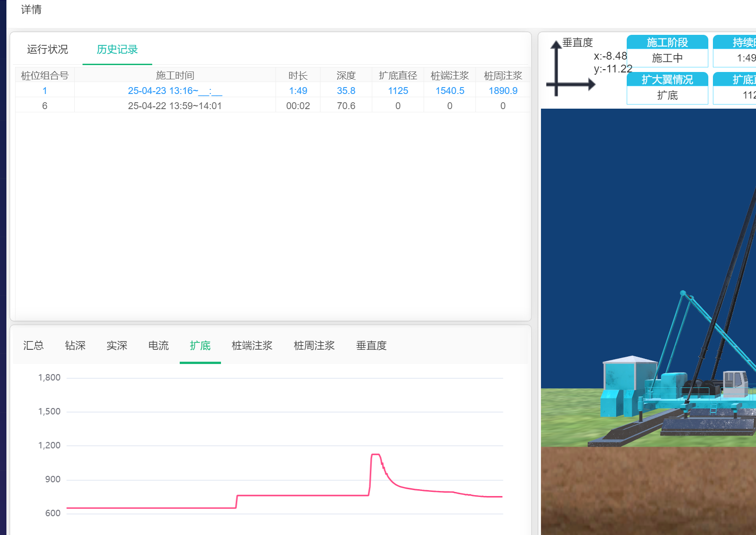Screen dimensions: 756x535
Task: Switch to the 桩周注浆 chart tab
Action: pyautogui.click(x=314, y=346)
